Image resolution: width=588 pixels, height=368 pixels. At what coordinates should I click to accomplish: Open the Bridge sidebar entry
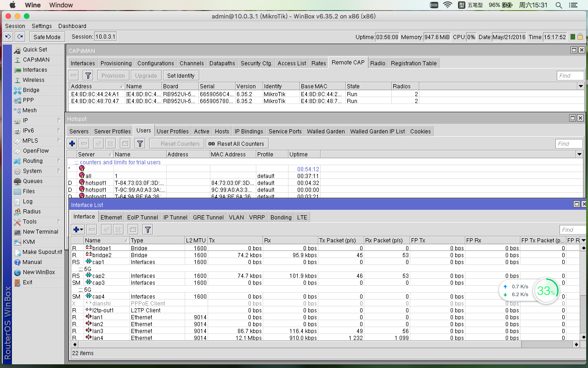pyautogui.click(x=31, y=90)
